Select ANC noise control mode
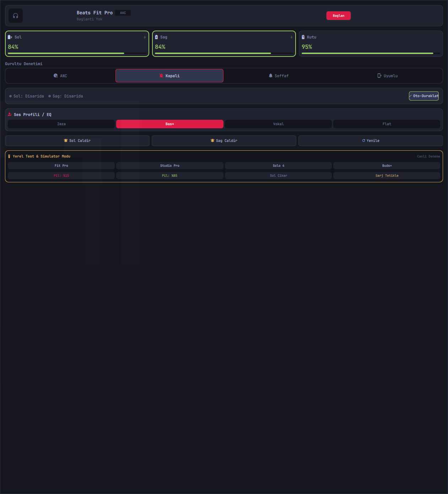The height and width of the screenshot is (494, 448). click(x=60, y=76)
